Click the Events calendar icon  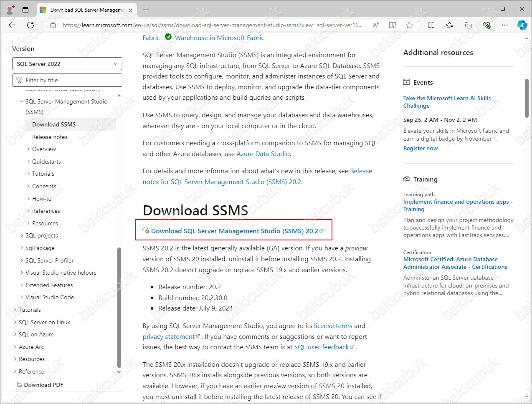point(406,82)
